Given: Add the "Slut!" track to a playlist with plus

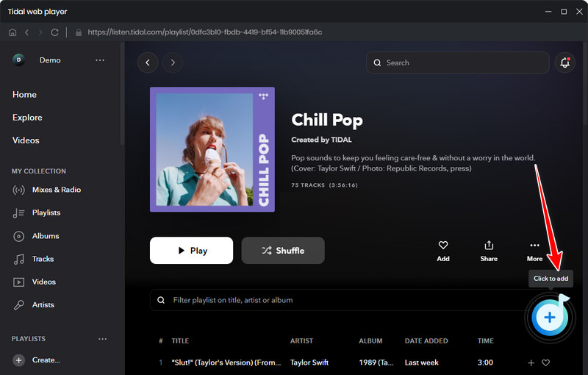Looking at the screenshot, I should tap(531, 362).
